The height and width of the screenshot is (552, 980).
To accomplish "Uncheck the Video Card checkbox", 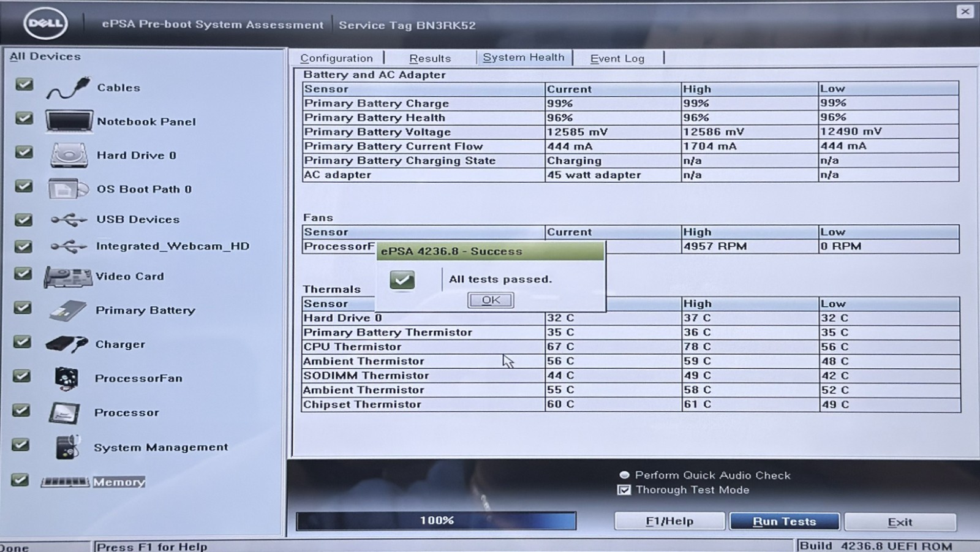I will click(x=23, y=273).
